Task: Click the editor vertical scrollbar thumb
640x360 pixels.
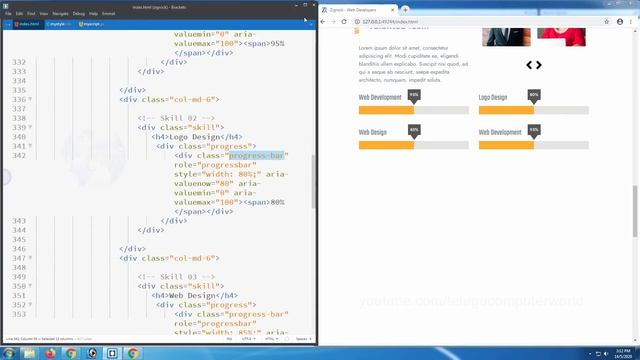Action: click(313, 182)
